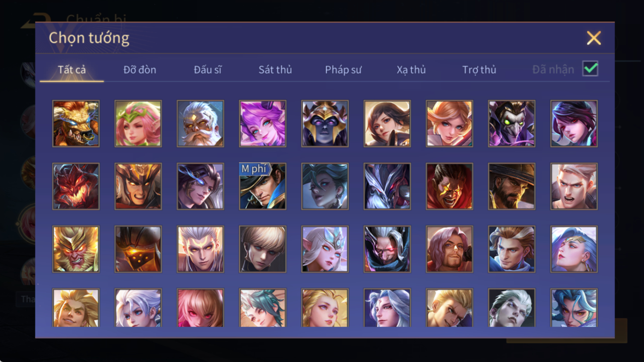Pick the golden monkey king hero
The width and height of the screenshot is (644, 362).
coord(76,249)
